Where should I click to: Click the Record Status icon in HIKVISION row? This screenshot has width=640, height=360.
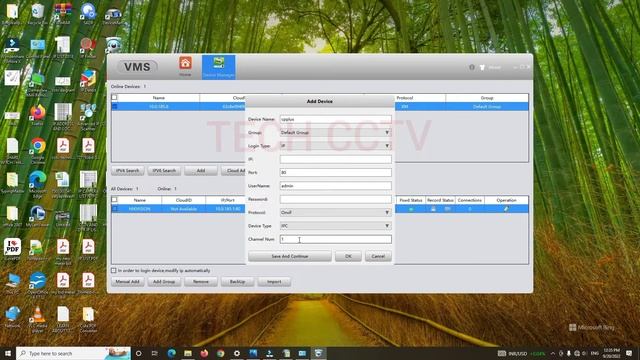coord(433,209)
